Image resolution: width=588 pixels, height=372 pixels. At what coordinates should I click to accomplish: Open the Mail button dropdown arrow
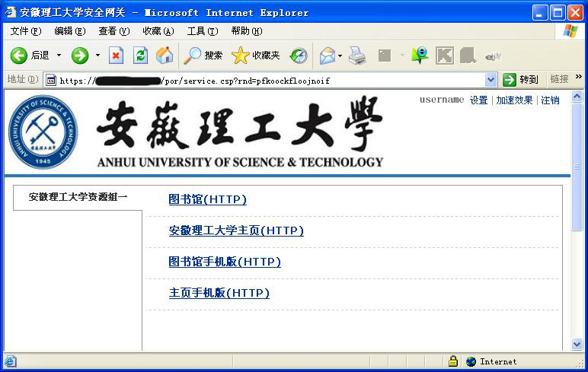click(x=340, y=56)
